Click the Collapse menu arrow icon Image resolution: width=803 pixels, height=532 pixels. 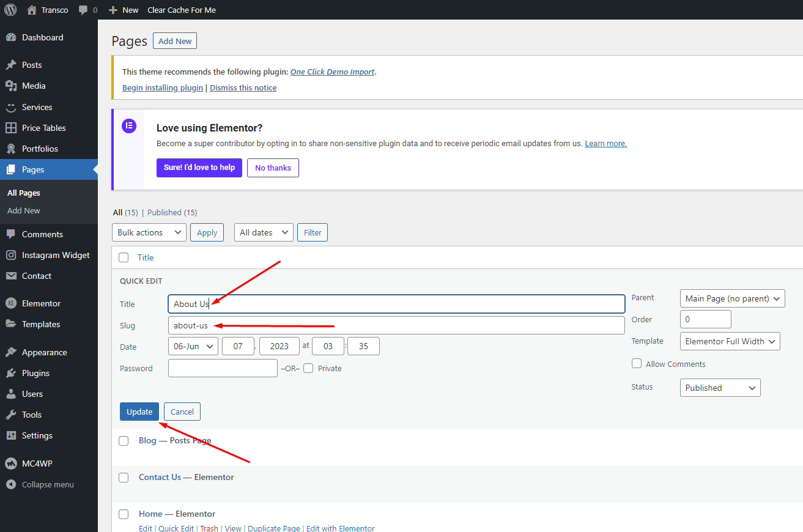[10, 484]
